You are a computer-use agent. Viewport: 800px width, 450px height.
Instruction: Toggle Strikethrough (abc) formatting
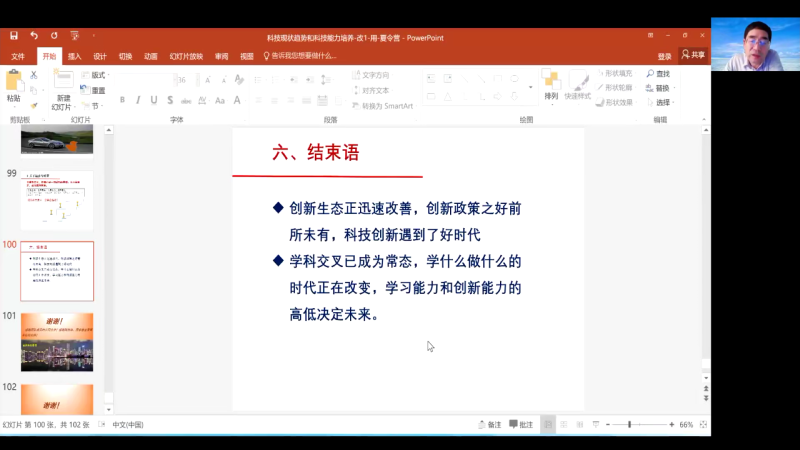(186, 101)
